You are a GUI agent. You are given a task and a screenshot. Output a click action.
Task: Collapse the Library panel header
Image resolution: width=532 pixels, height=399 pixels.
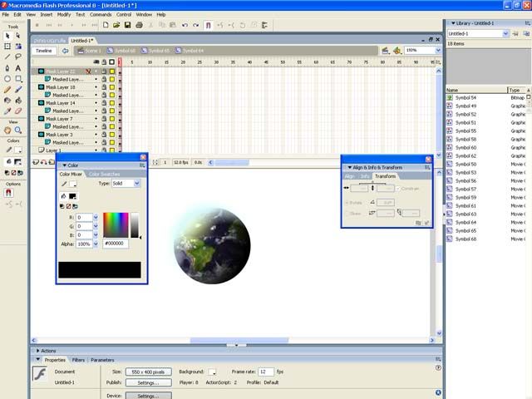point(453,23)
